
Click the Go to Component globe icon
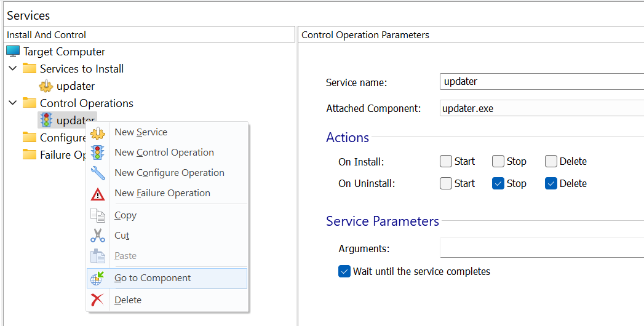(98, 278)
